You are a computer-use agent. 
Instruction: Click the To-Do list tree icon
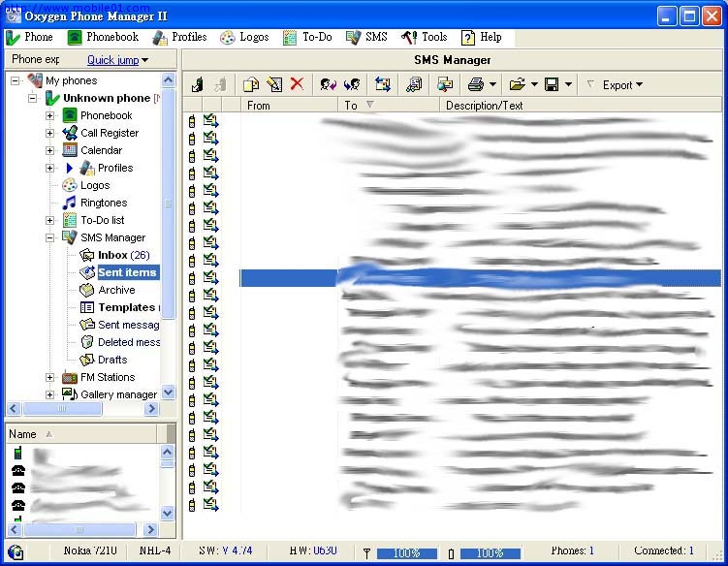70,220
